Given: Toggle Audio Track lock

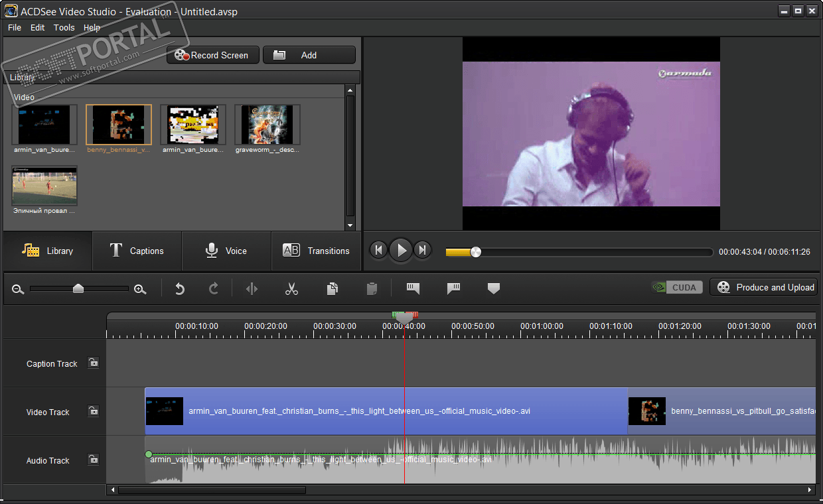Looking at the screenshot, I should [x=94, y=460].
